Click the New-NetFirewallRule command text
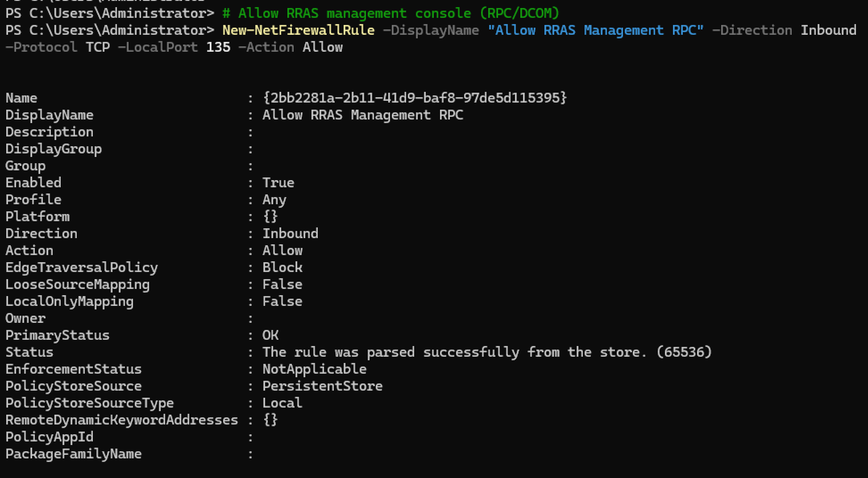The height and width of the screenshot is (478, 868). coord(298,30)
